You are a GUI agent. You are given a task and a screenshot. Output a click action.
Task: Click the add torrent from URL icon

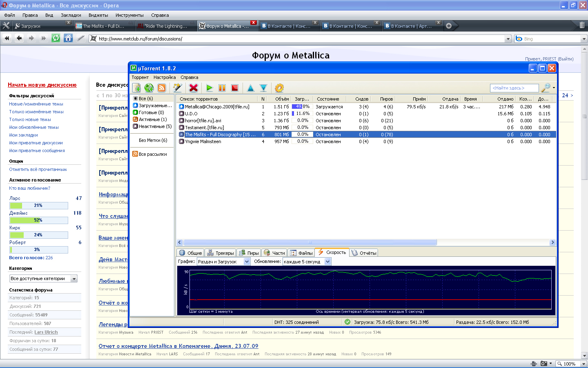coord(149,88)
